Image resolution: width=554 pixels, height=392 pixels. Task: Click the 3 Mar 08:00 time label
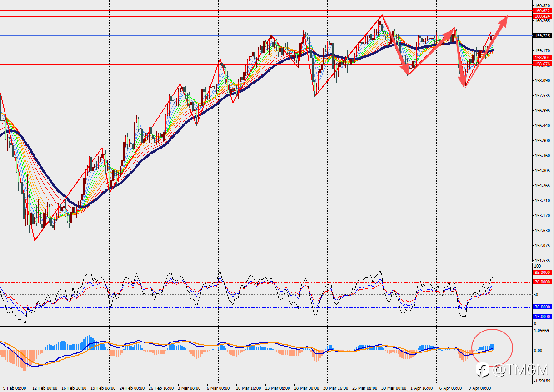click(x=189, y=389)
